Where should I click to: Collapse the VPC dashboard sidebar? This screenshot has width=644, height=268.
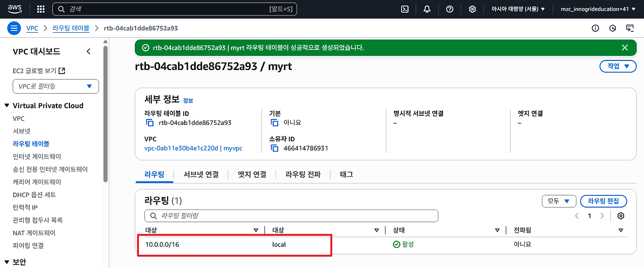click(89, 51)
